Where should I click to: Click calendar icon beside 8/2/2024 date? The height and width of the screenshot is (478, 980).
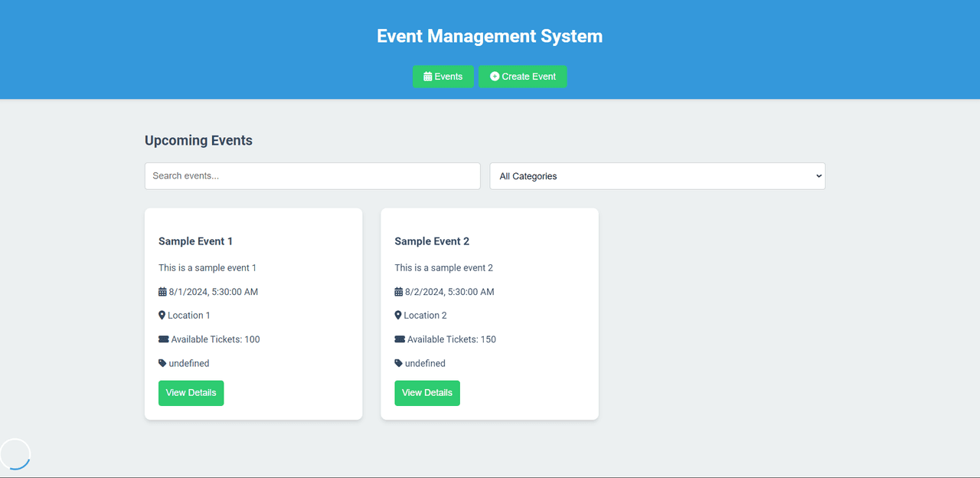398,292
